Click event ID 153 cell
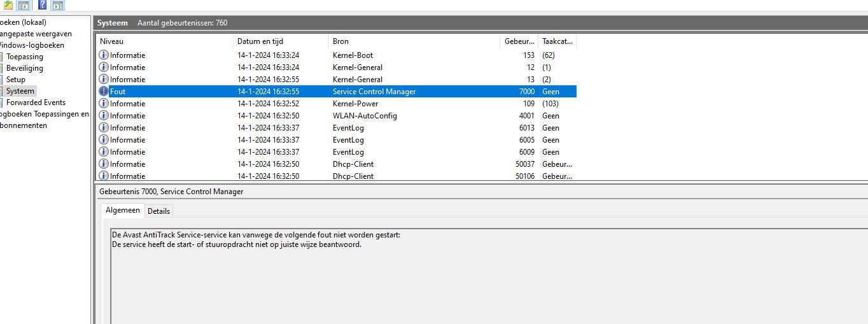 point(529,55)
